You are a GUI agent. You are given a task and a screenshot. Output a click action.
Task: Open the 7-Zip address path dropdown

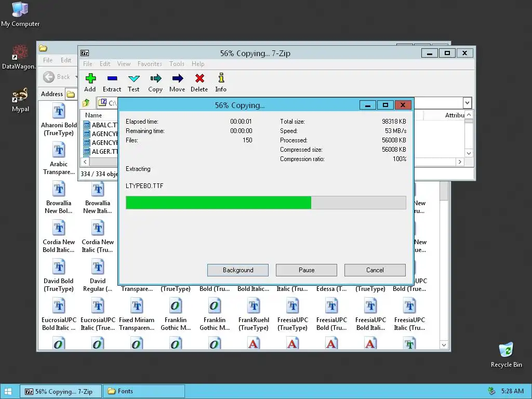pos(467,102)
